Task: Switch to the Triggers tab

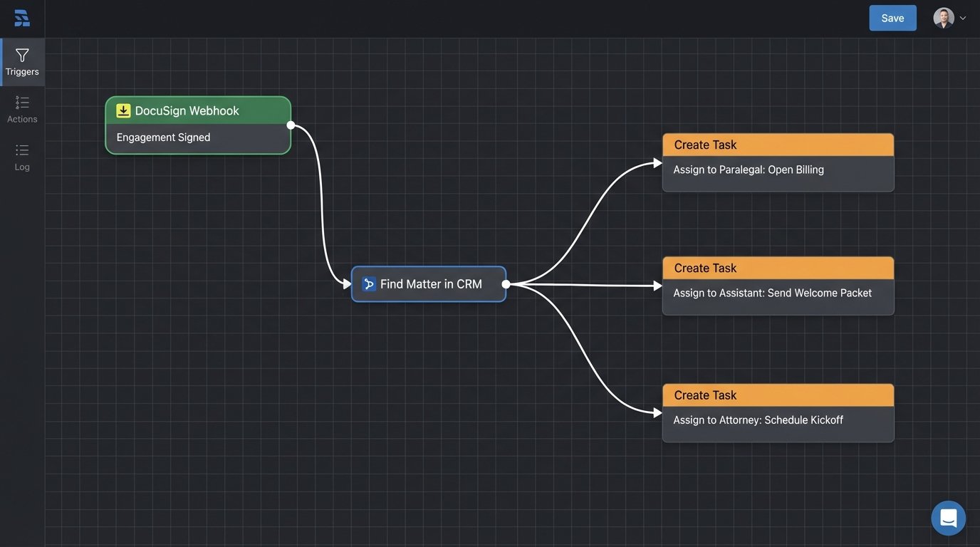Action: point(21,62)
